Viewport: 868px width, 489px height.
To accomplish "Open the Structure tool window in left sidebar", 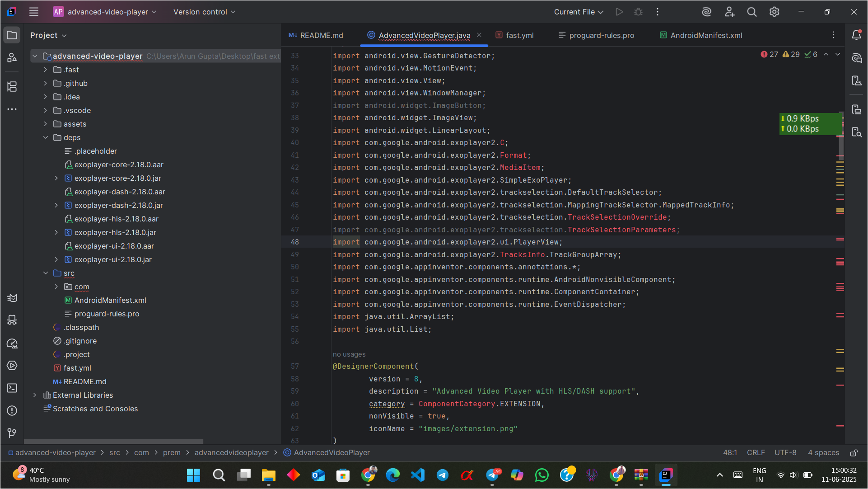I will (12, 86).
